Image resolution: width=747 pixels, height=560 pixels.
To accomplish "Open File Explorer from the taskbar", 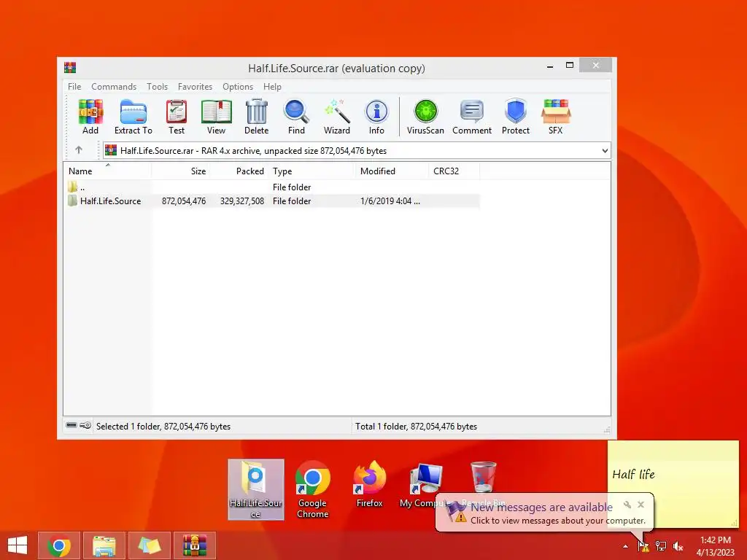I will [x=104, y=545].
